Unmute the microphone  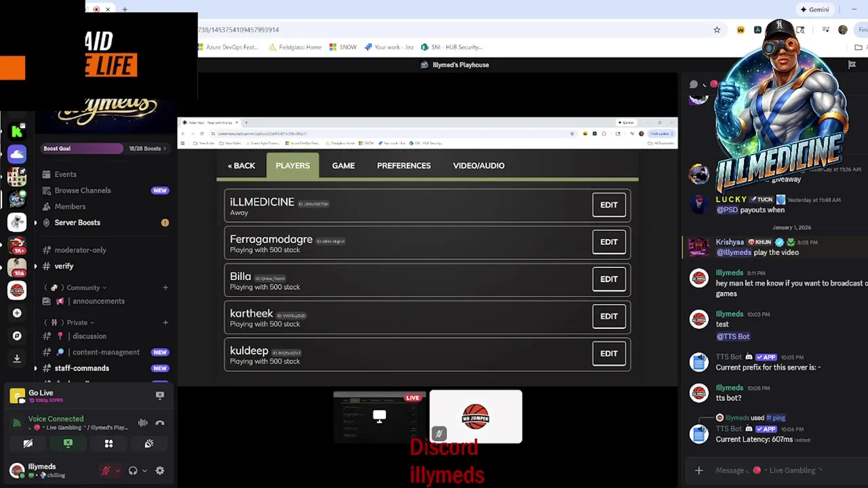tap(106, 470)
